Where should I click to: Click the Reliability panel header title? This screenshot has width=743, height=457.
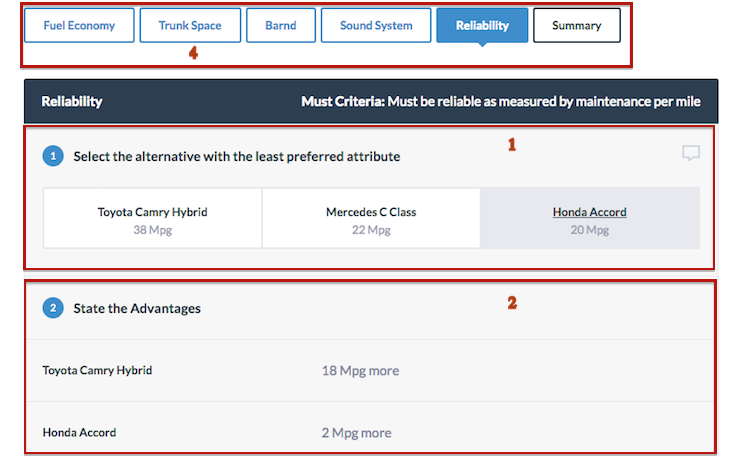pos(72,101)
